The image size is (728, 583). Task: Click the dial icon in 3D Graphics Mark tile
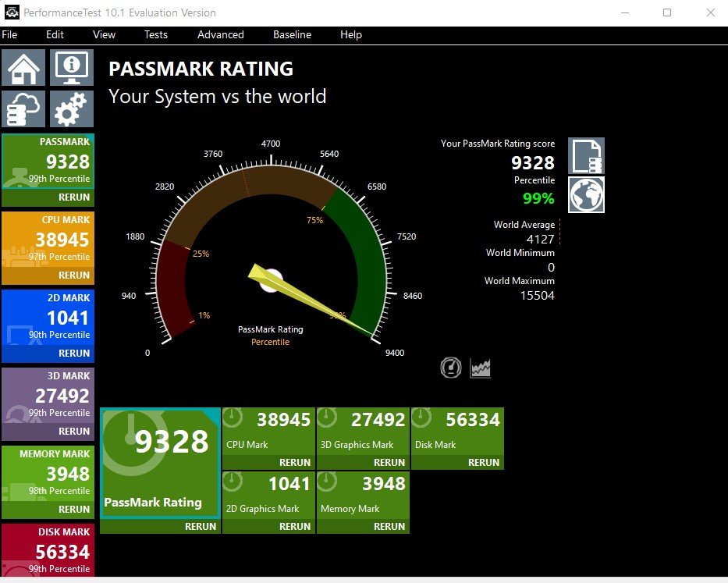[x=327, y=418]
